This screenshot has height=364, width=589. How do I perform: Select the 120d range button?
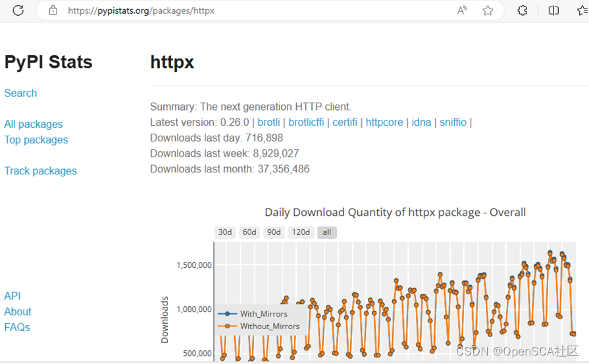[301, 232]
